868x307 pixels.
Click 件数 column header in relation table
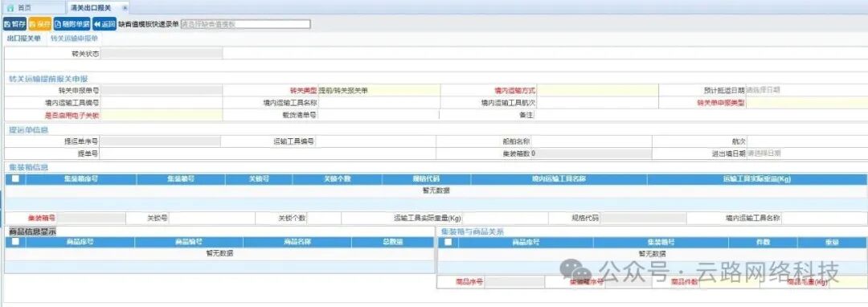point(763,242)
